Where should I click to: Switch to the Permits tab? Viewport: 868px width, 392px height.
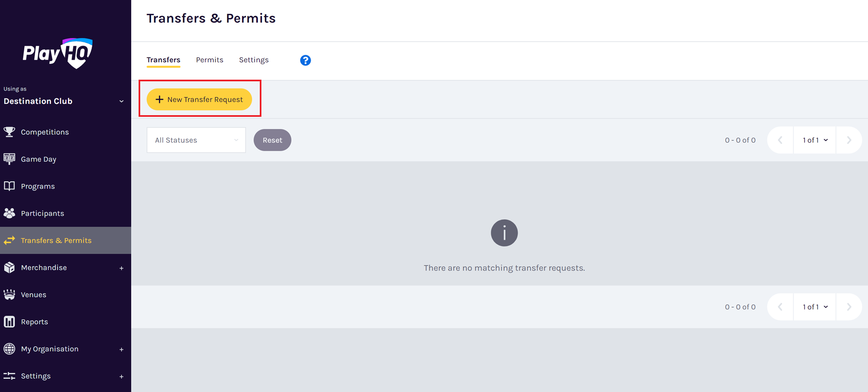click(x=210, y=60)
